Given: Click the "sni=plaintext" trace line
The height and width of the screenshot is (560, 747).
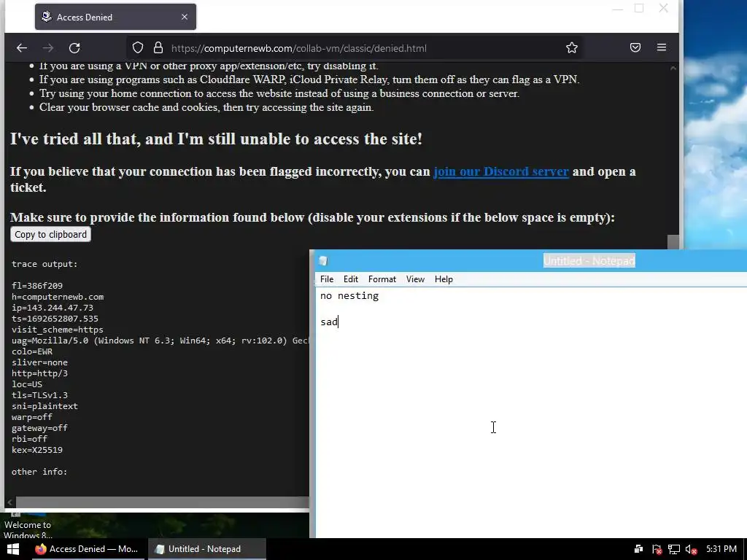Looking at the screenshot, I should [44, 406].
